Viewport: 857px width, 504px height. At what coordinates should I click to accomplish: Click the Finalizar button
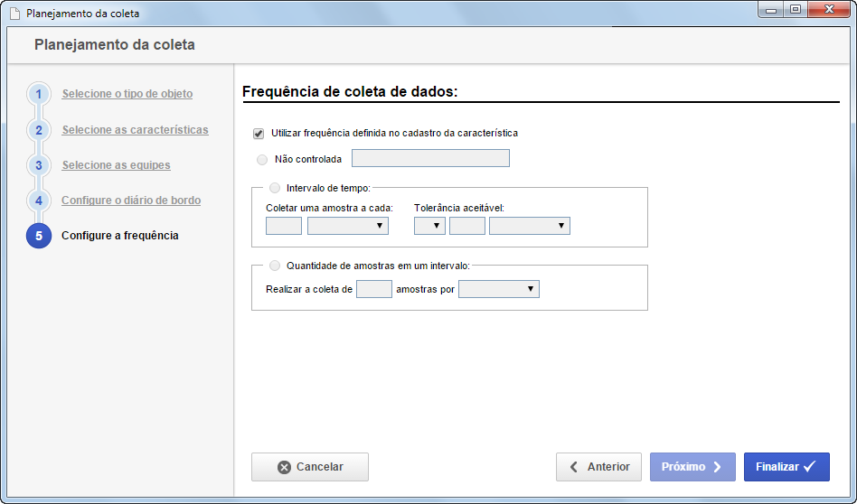786,467
